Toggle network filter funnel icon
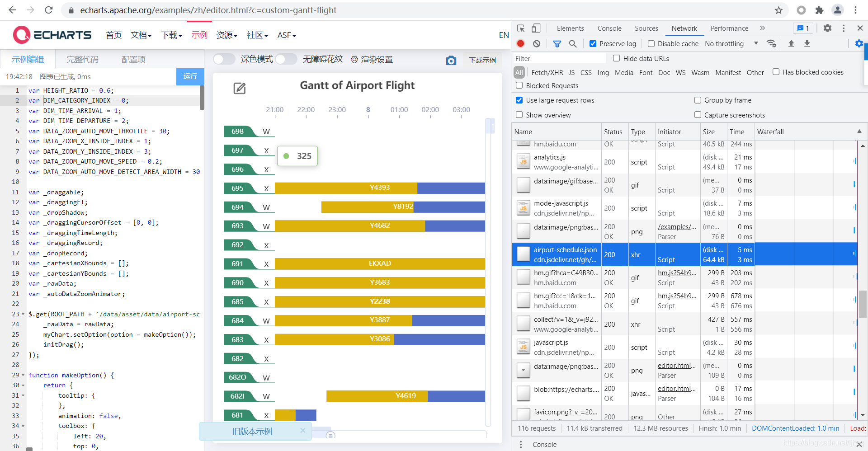This screenshot has width=868, height=451. [x=557, y=43]
